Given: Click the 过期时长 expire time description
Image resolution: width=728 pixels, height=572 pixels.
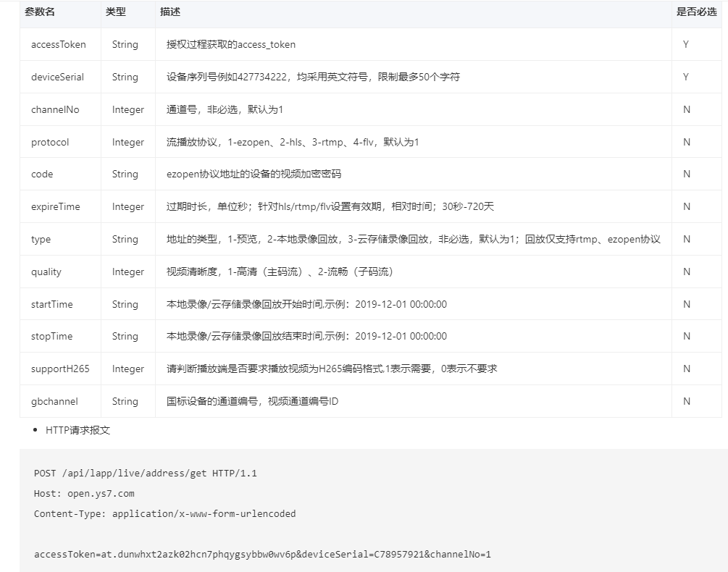Looking at the screenshot, I should pyautogui.click(x=330, y=206).
